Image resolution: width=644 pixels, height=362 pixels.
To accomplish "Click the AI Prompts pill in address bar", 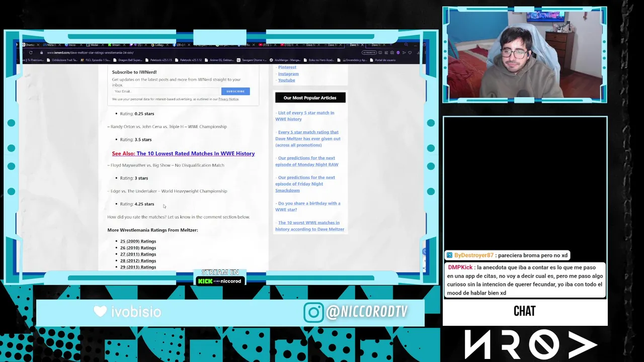I will pyautogui.click(x=369, y=53).
